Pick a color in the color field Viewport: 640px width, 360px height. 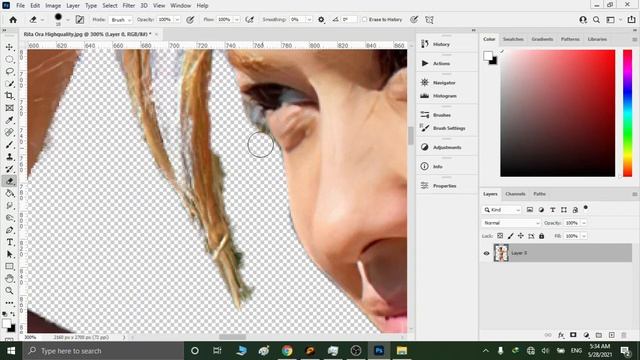coord(558,113)
